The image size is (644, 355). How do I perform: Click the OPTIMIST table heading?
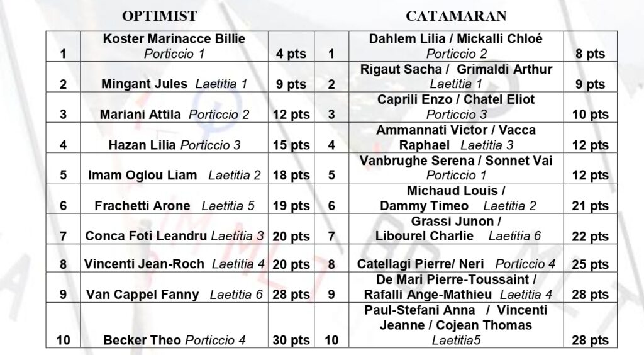(x=159, y=16)
